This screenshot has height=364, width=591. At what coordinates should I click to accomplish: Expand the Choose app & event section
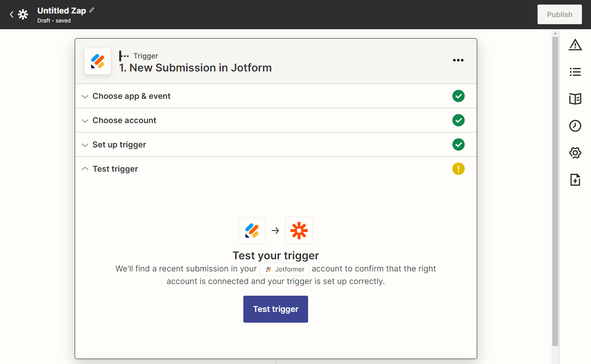[131, 96]
